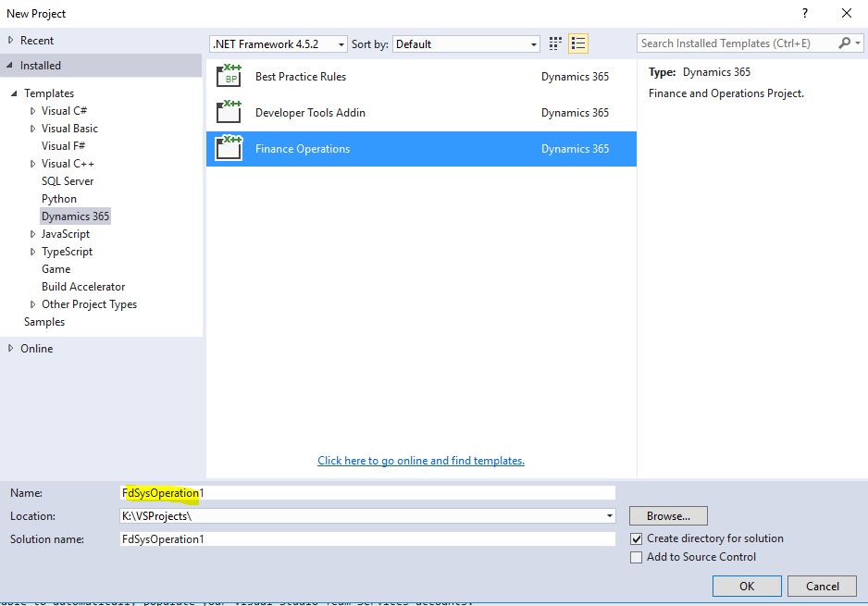
Task: Click the help question mark button
Action: pos(806,13)
